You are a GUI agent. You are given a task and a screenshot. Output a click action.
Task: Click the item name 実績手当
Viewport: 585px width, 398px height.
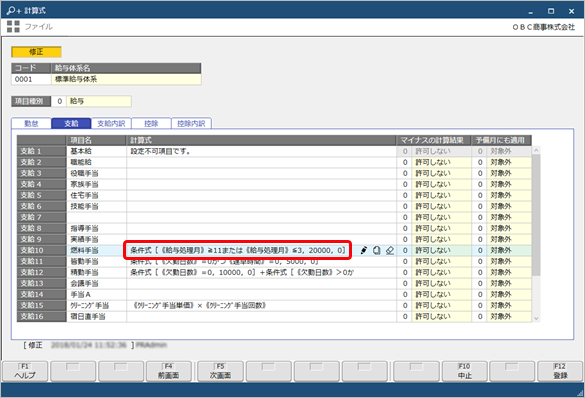coord(84,239)
